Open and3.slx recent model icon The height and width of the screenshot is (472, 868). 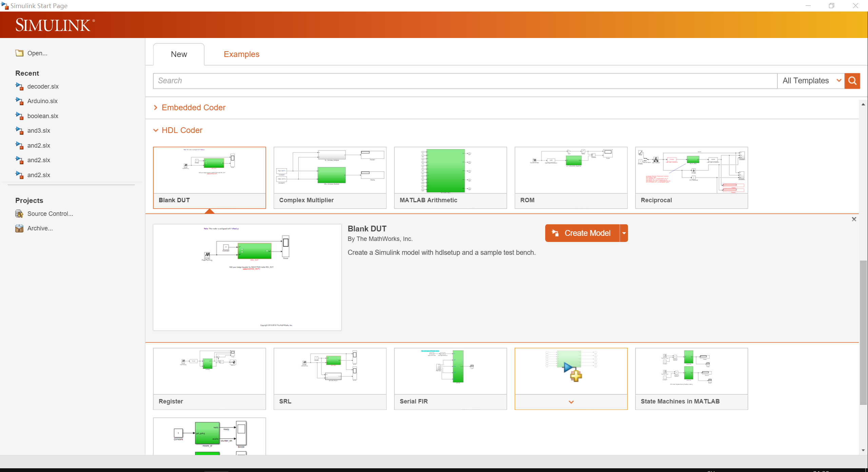19,131
